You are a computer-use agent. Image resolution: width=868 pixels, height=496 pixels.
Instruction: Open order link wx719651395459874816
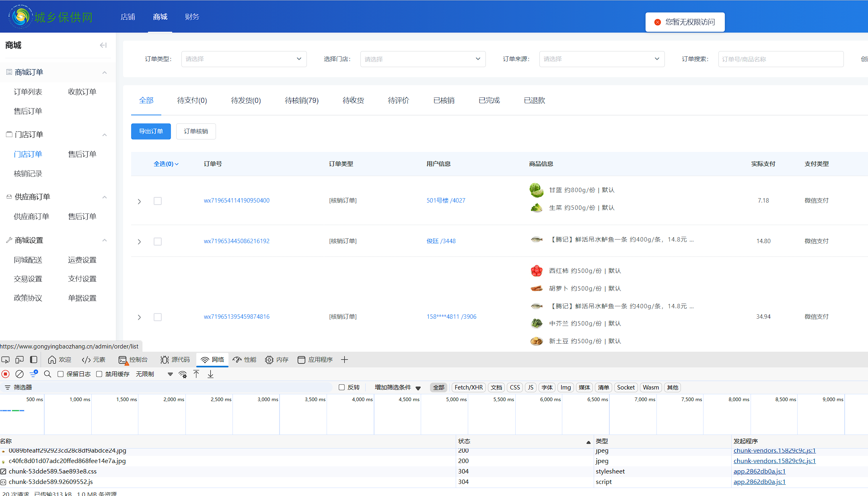[237, 317]
